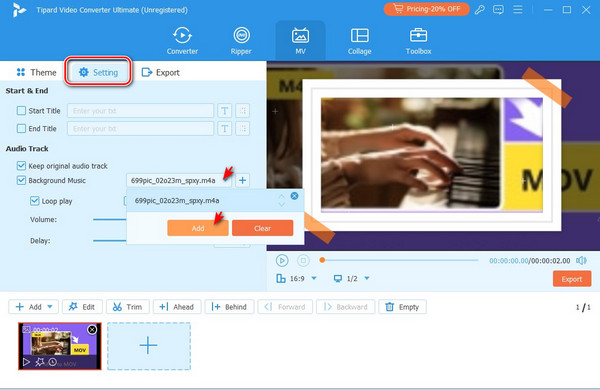The image size is (600, 390).
Task: Open the Toolbox module
Action: coord(418,41)
